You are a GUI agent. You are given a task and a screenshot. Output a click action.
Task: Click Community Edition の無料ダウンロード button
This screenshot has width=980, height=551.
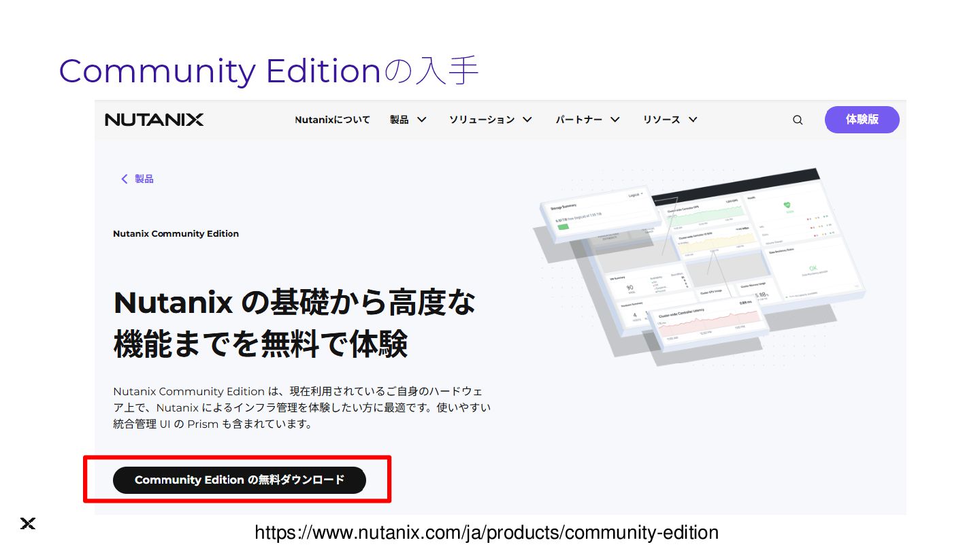(x=240, y=480)
